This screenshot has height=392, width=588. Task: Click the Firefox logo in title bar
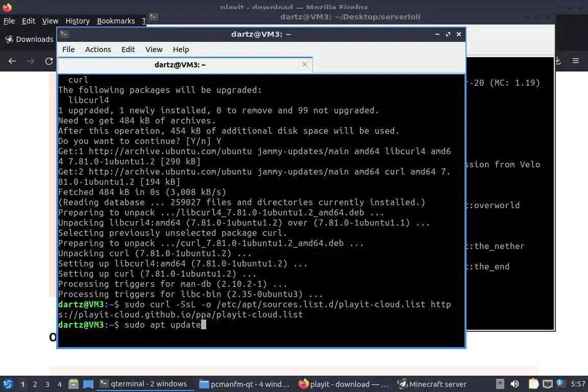pos(7,7)
